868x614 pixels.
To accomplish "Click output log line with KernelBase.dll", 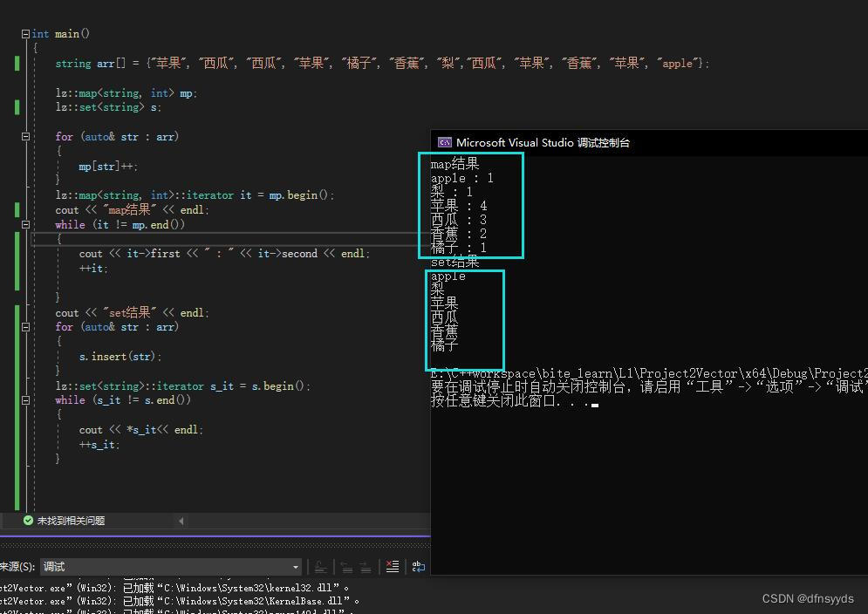I will 180,601.
